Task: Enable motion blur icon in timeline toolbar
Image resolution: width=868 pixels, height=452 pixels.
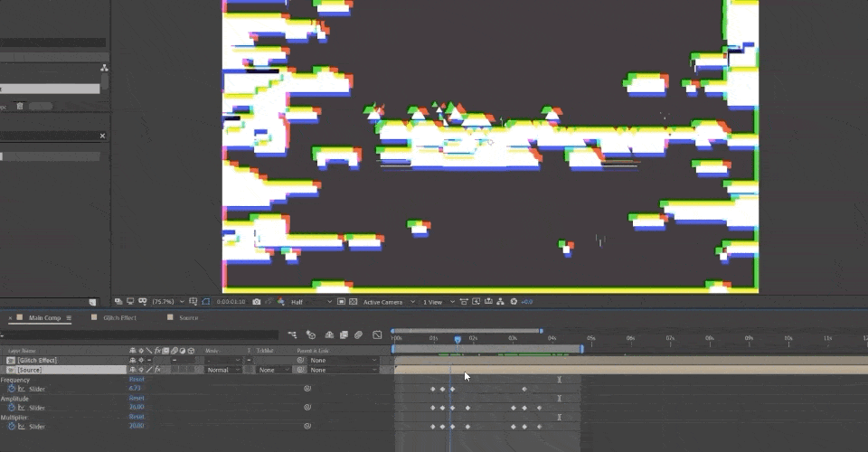Action: [x=358, y=334]
